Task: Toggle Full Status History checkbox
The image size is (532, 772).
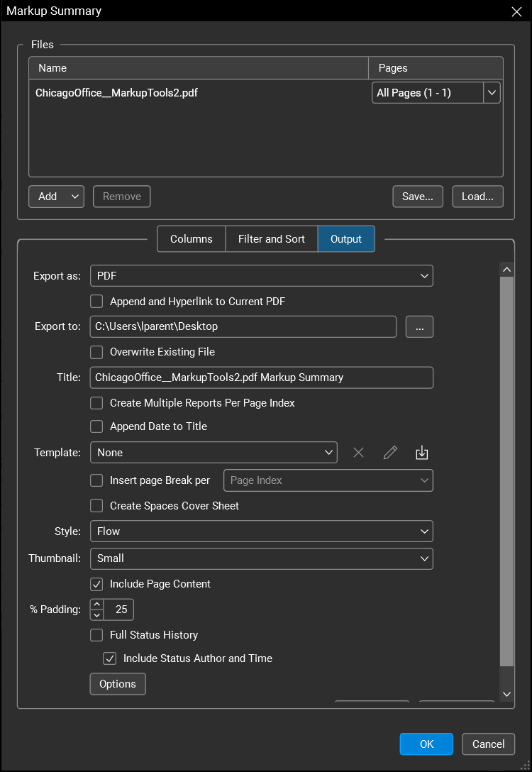Action: point(97,635)
